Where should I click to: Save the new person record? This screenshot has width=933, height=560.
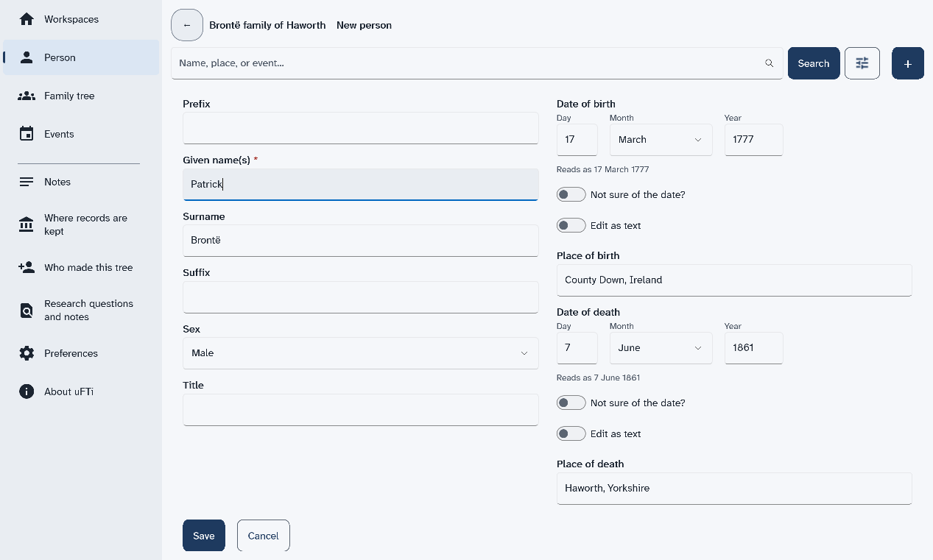pyautogui.click(x=204, y=536)
